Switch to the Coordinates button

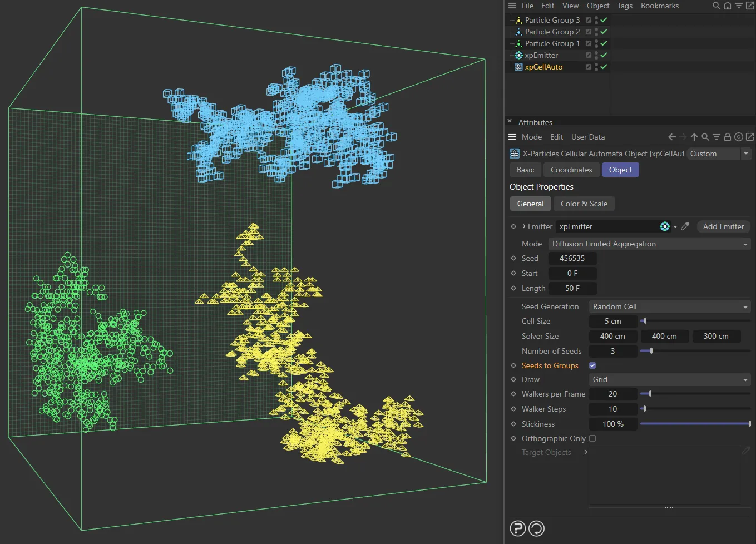[x=571, y=170]
